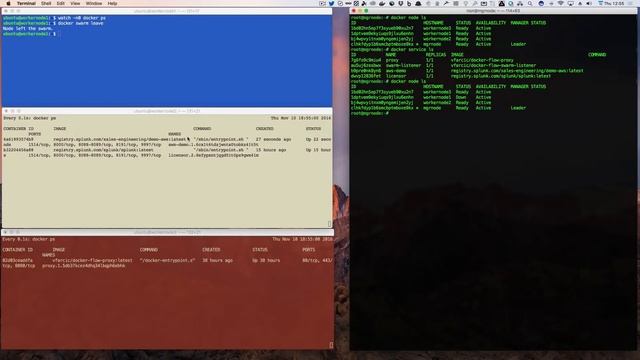
Task: Click '15 hours ago' in beige terminal
Action: [271, 150]
